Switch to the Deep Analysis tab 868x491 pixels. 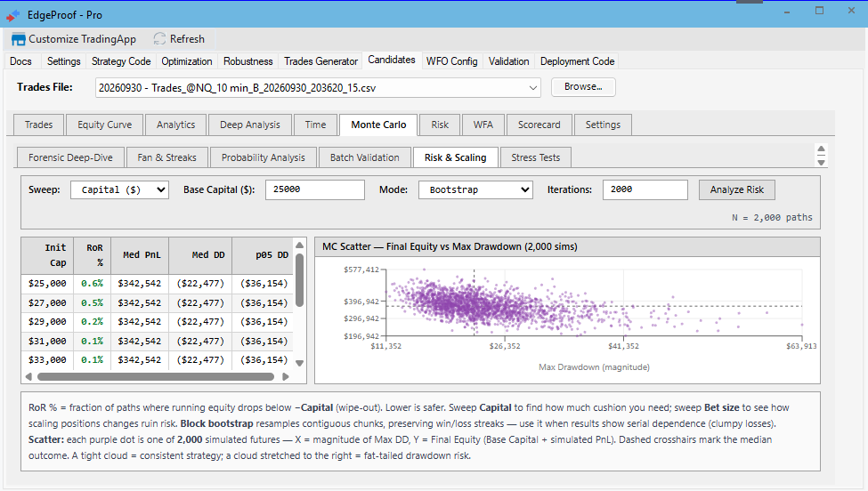(x=250, y=125)
